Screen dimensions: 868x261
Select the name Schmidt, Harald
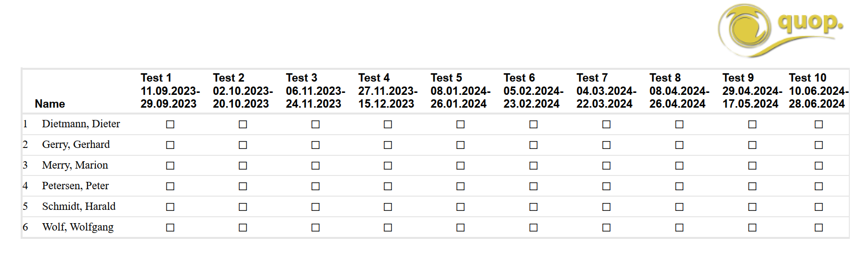coord(79,206)
